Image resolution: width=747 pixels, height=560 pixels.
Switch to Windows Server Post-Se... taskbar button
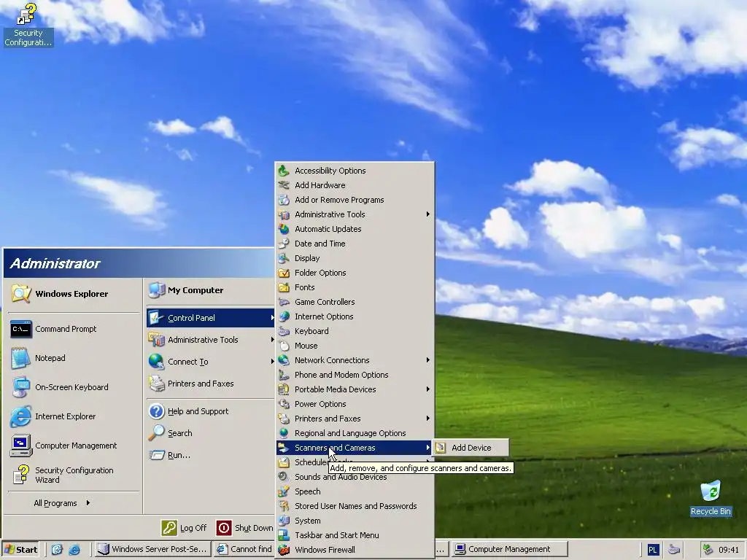click(152, 550)
